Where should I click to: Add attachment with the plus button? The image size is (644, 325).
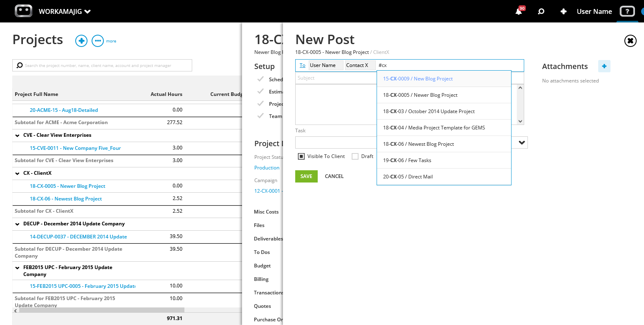click(x=604, y=66)
